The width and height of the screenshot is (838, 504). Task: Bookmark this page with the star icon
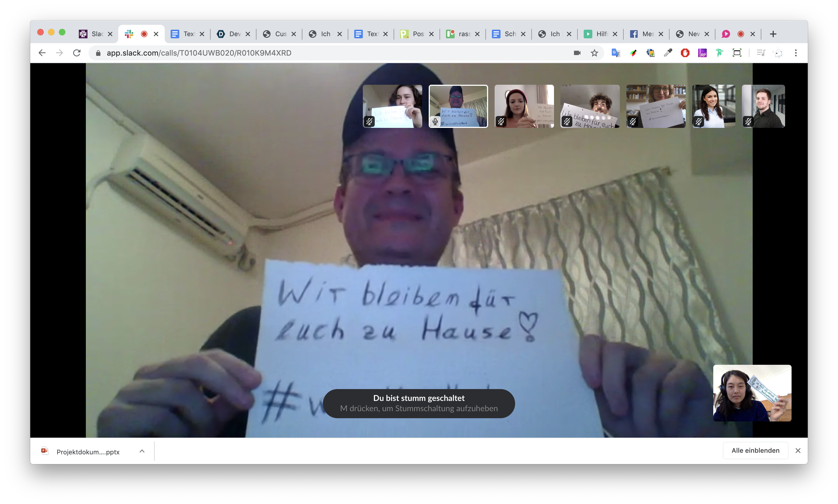click(x=594, y=53)
